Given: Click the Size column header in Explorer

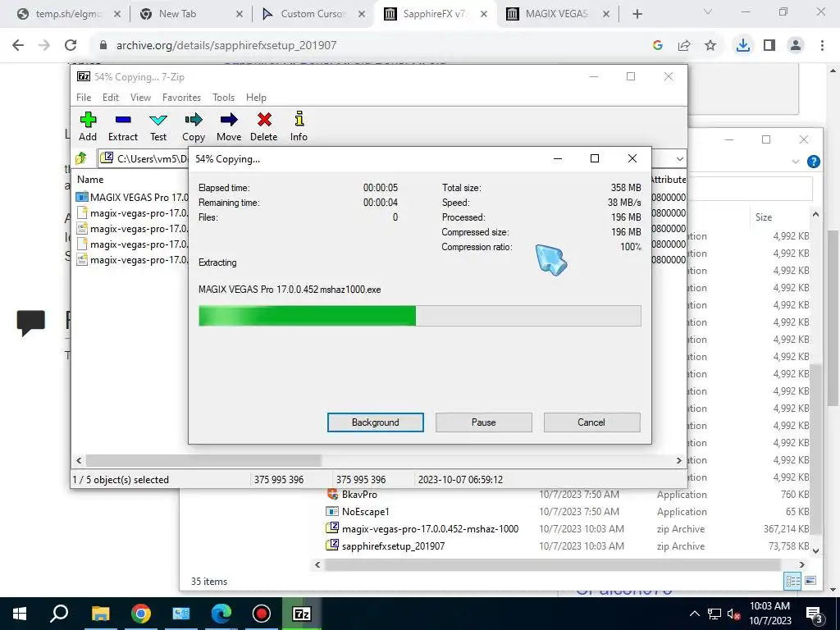Looking at the screenshot, I should 764,217.
